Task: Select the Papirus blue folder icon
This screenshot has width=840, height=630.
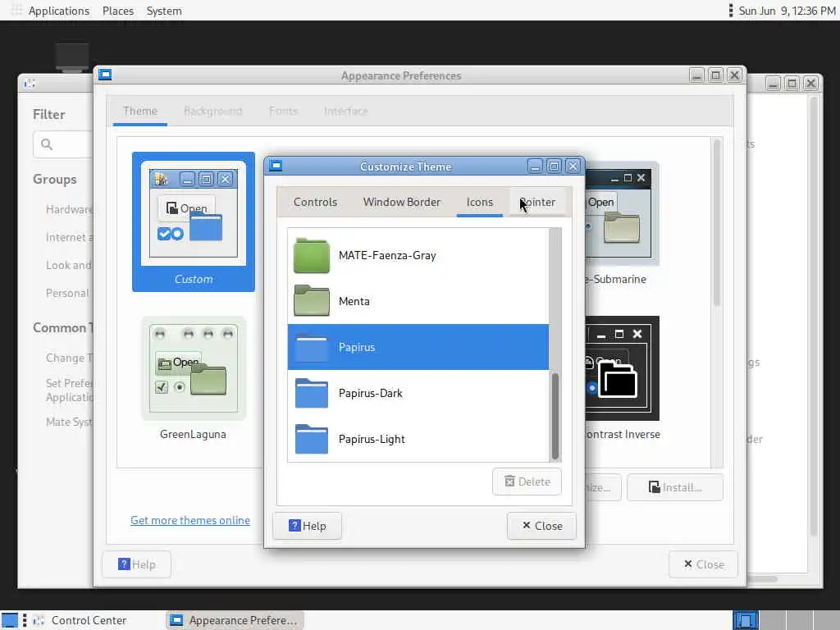Action: pos(311,347)
